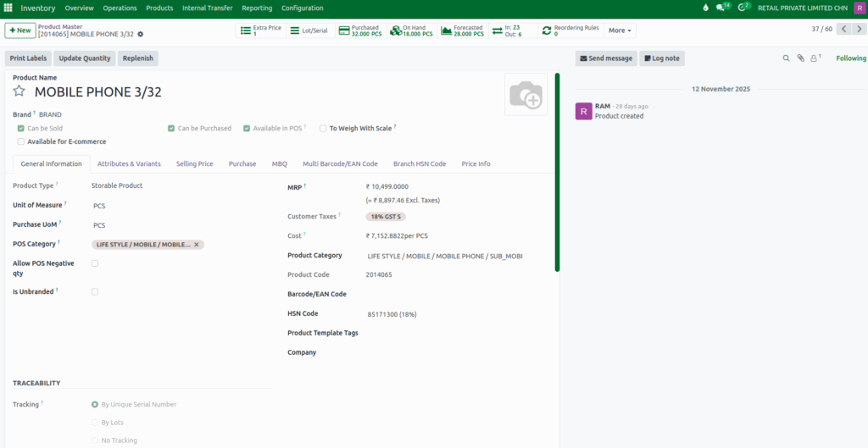The width and height of the screenshot is (868, 448).
Task: Enable Allow POS Negative qty checkbox
Action: [95, 264]
